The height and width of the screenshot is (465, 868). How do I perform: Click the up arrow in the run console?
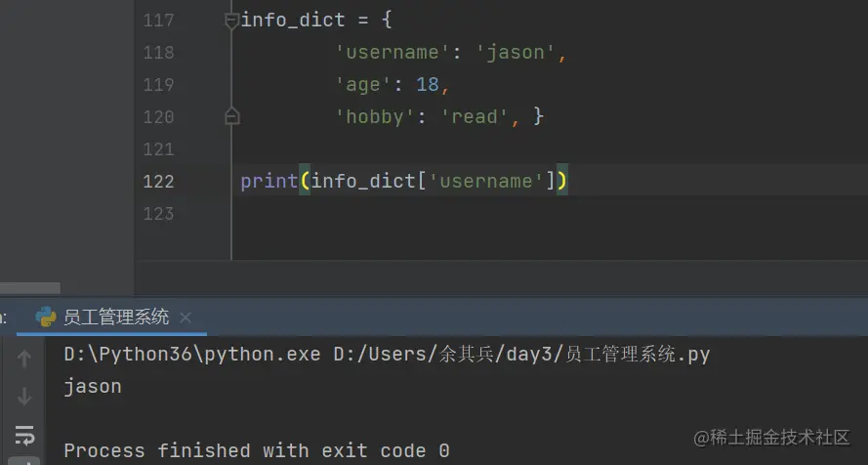[23, 359]
